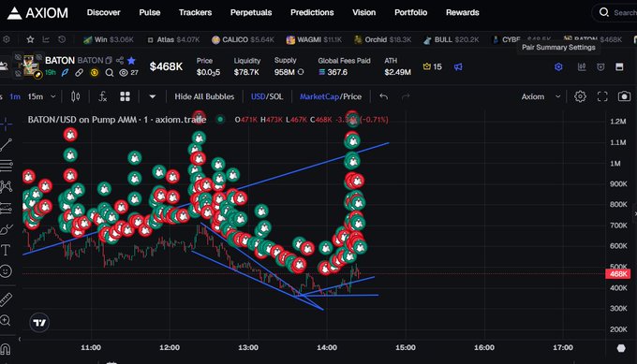637x364 pixels.
Task: Go to Trackers page
Action: point(196,12)
